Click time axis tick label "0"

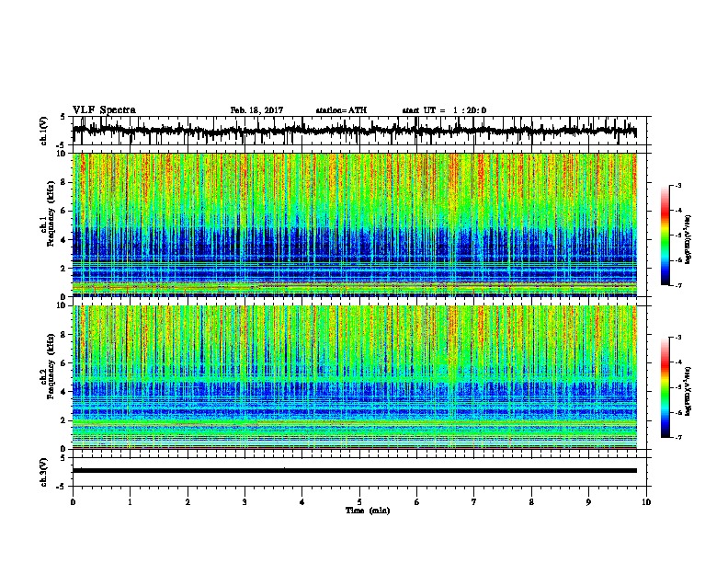point(73,502)
